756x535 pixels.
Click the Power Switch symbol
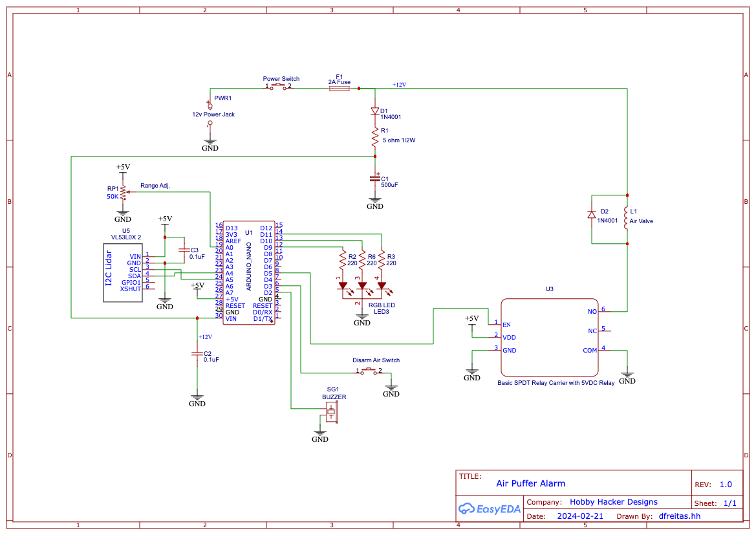pos(278,86)
